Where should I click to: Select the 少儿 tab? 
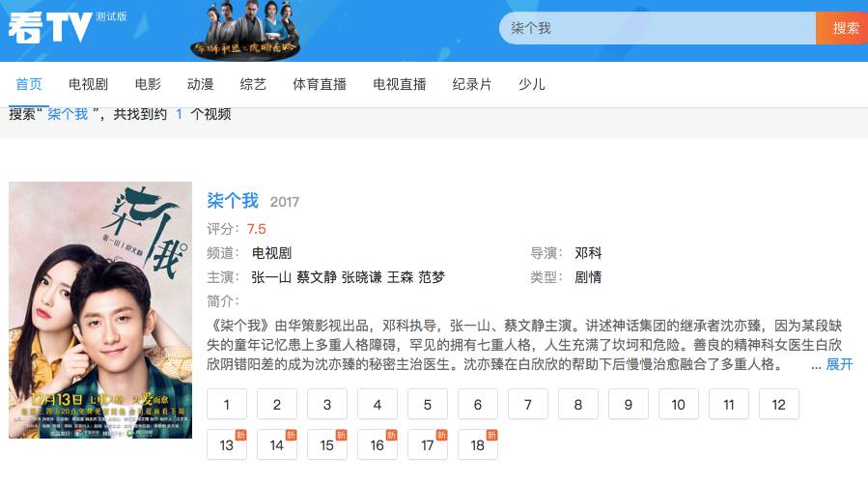pyautogui.click(x=531, y=84)
